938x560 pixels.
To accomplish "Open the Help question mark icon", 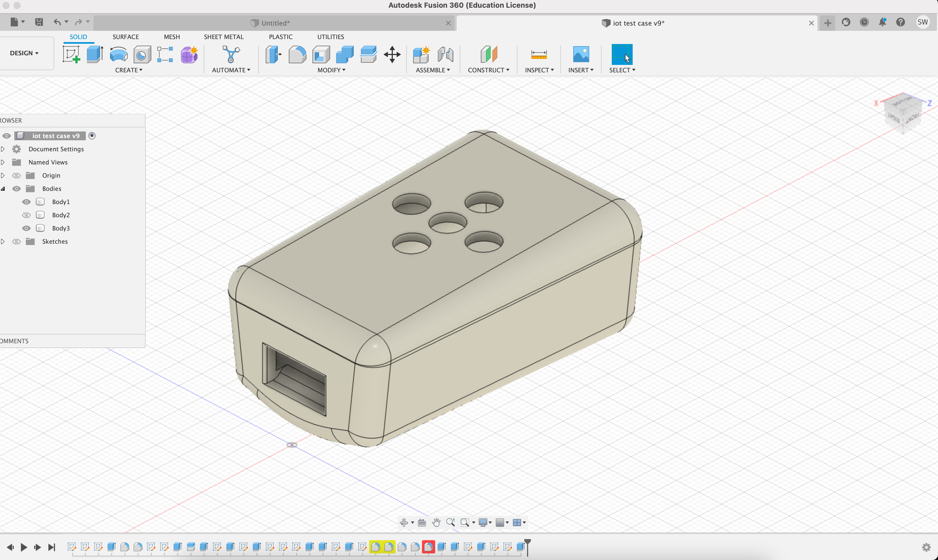I will click(900, 22).
